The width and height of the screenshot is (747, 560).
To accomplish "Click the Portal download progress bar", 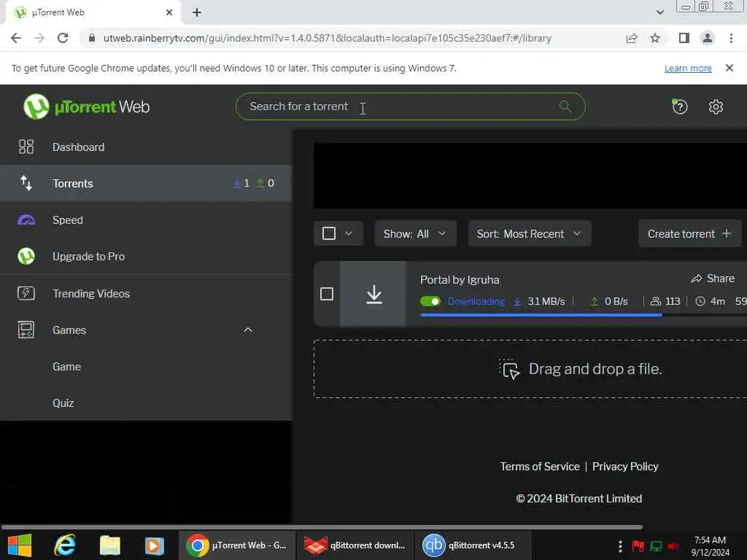I will point(584,315).
